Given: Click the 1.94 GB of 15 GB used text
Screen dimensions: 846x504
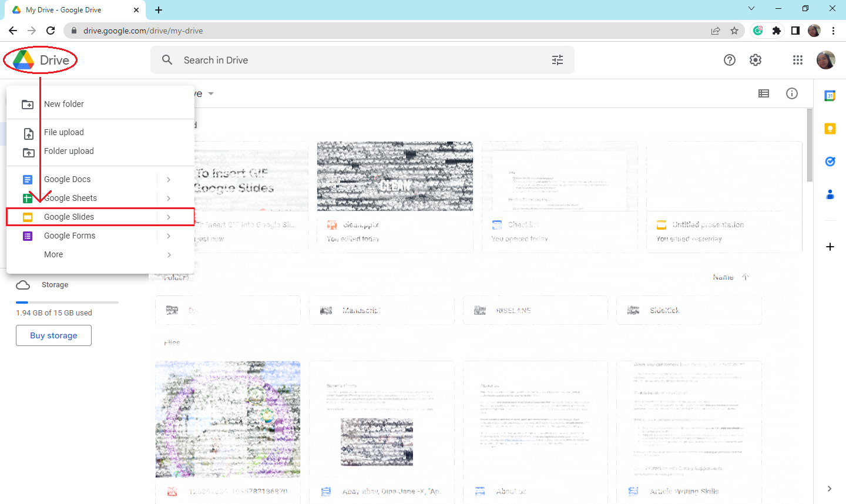Looking at the screenshot, I should tap(54, 313).
